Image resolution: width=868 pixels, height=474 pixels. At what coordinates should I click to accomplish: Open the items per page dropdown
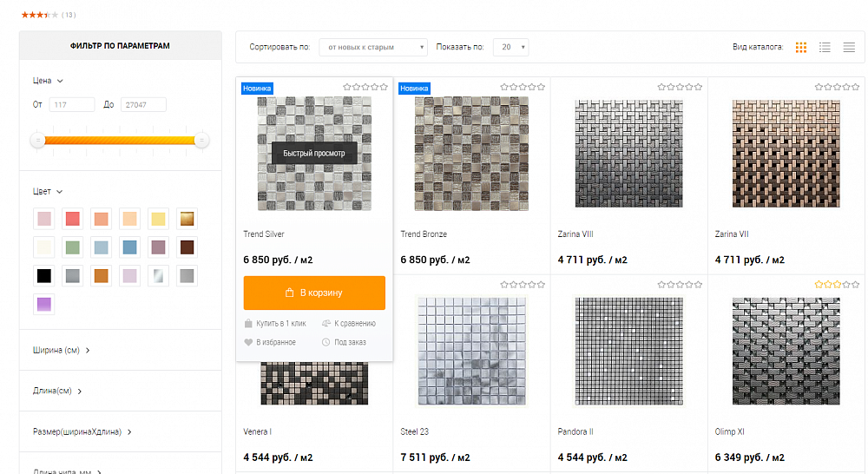click(511, 47)
